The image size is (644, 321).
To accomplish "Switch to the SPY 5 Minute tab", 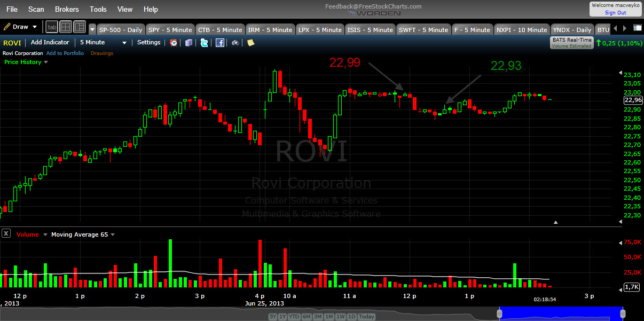I will click(x=170, y=29).
